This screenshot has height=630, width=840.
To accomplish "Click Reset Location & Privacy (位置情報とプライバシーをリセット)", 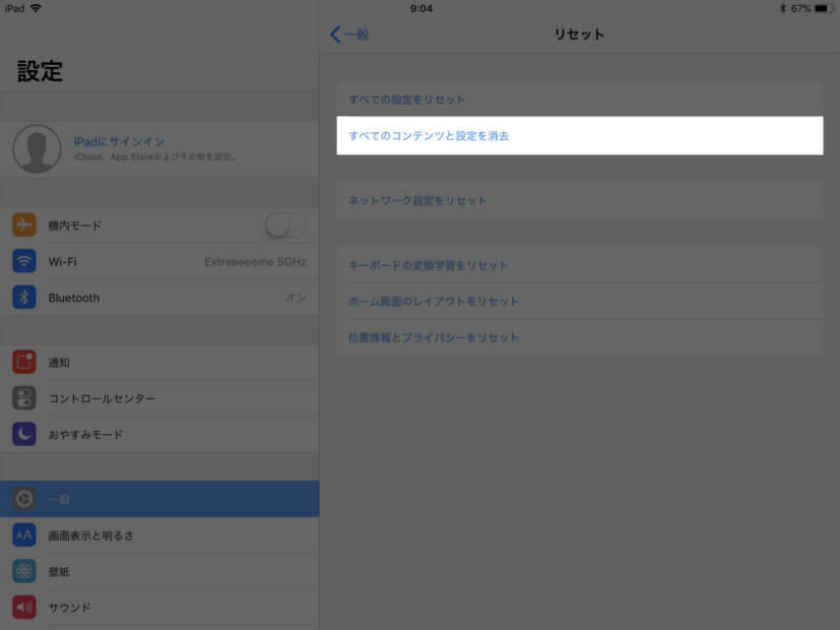I will [x=580, y=337].
